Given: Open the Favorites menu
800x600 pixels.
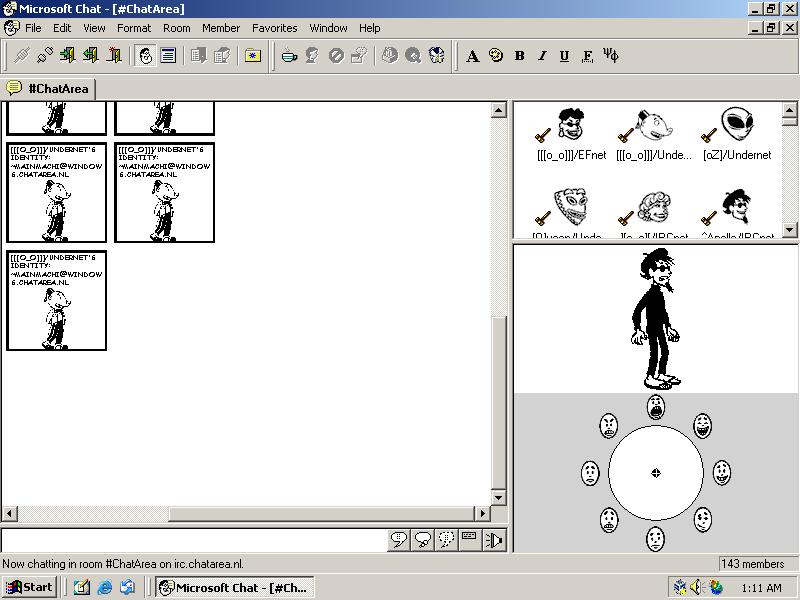Looking at the screenshot, I should (x=274, y=28).
